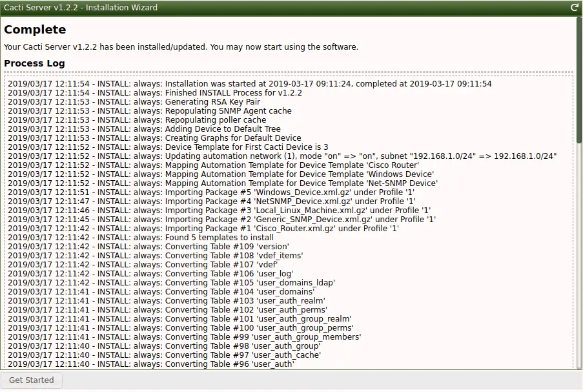Click 'Converting Table #99 user_auth_group_members' line
Viewport: 583px width, 392px height.
(x=185, y=337)
